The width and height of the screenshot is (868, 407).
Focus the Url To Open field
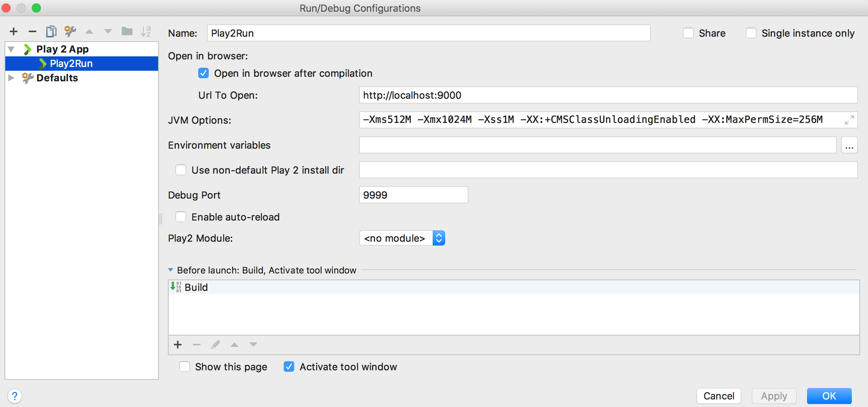[608, 95]
